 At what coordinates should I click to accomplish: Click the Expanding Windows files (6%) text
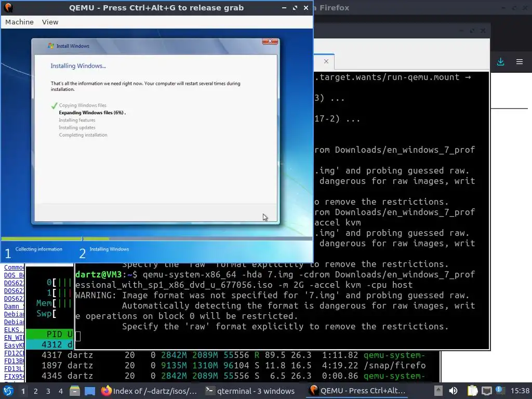coord(92,113)
